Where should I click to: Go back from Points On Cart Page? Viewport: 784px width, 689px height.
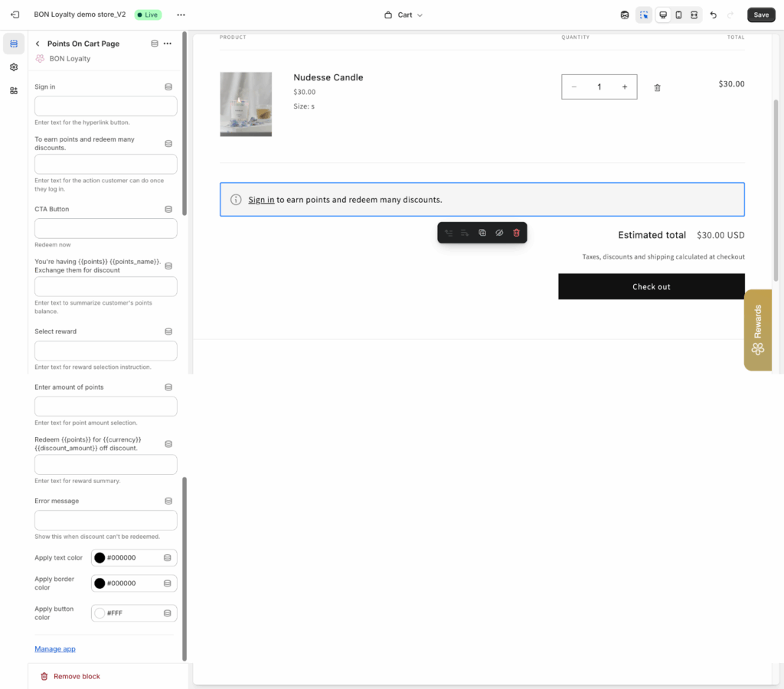pyautogui.click(x=38, y=44)
